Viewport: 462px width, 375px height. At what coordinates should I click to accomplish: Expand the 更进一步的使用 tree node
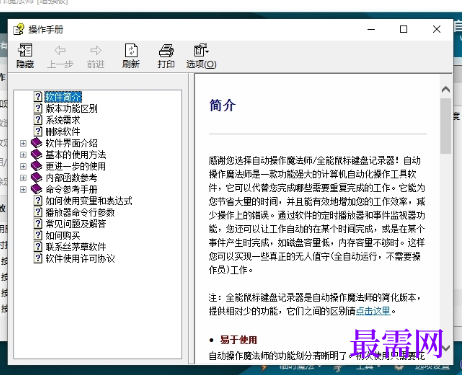[x=23, y=166]
